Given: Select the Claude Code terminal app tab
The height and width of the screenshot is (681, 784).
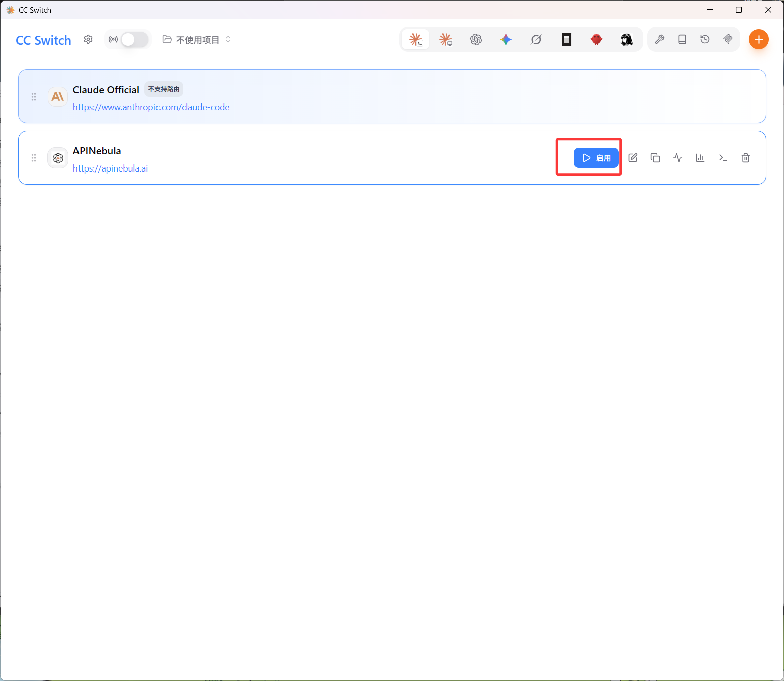Looking at the screenshot, I should 416,39.
